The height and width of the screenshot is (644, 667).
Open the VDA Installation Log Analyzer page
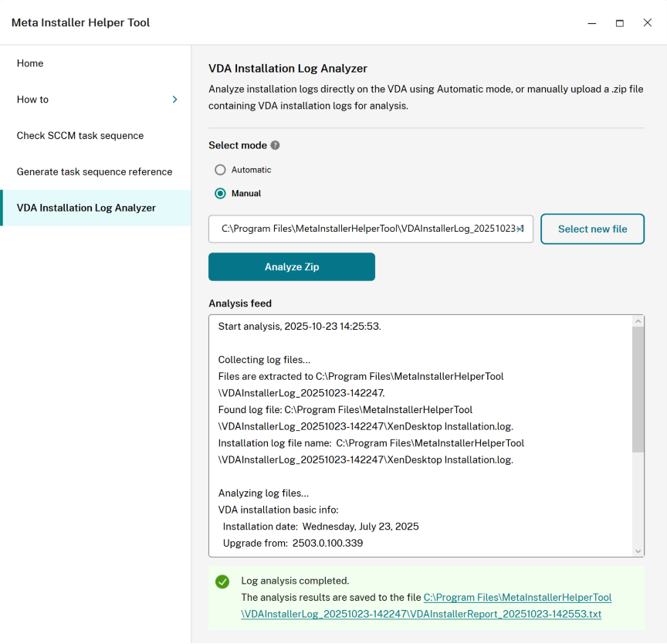point(86,208)
